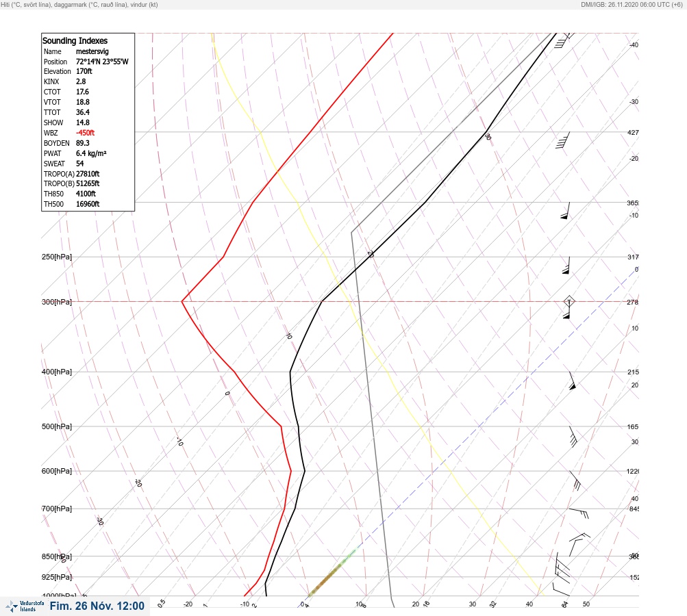
Task: Click the wind barb at 250 hPa
Action: (566, 266)
